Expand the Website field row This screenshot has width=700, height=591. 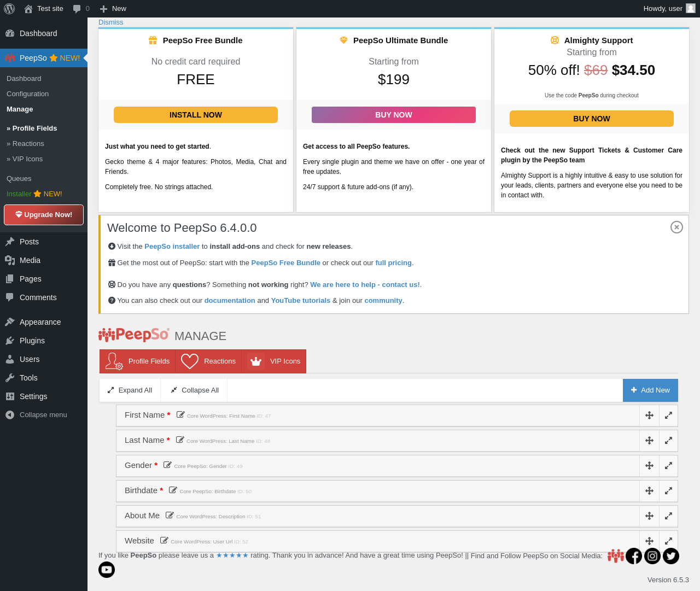(668, 541)
